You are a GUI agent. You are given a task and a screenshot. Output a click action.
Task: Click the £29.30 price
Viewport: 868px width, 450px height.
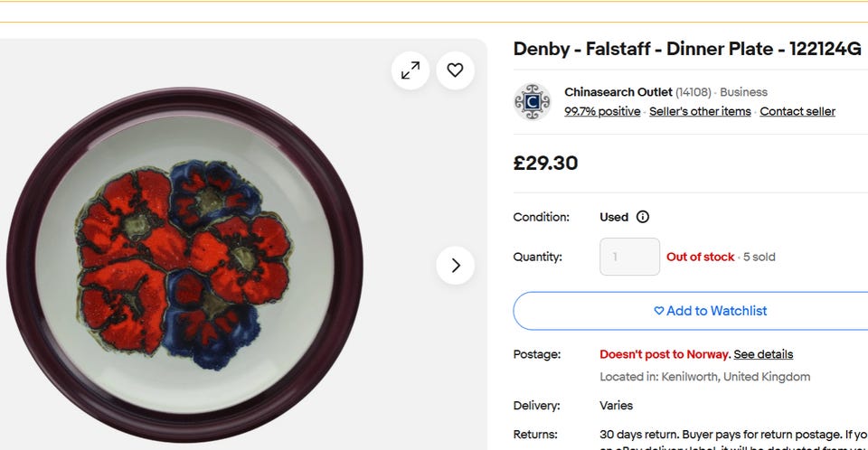[x=545, y=164]
